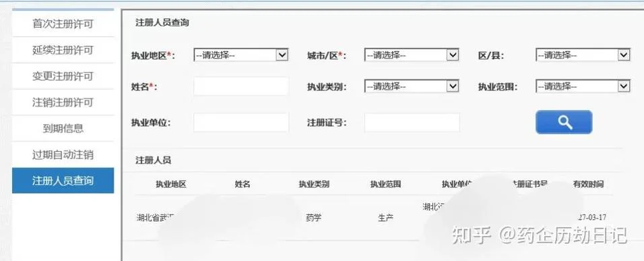Click the 注册人员 section heading
The width and height of the screenshot is (644, 261).
153,161
